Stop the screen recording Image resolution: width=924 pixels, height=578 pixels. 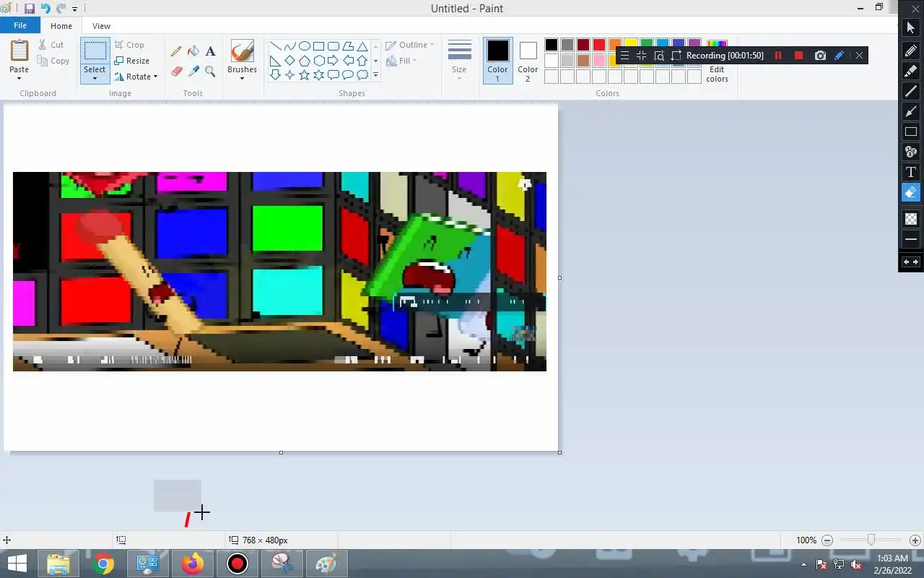798,56
